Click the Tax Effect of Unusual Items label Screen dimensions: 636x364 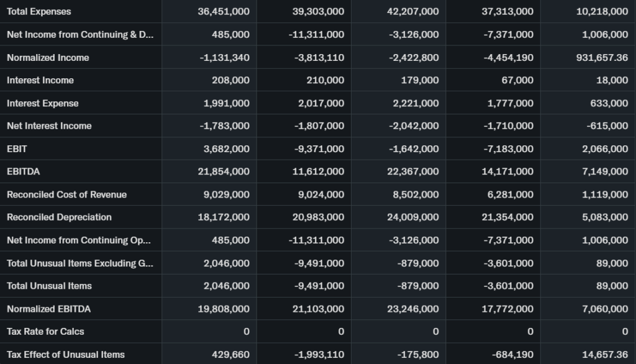[66, 355]
